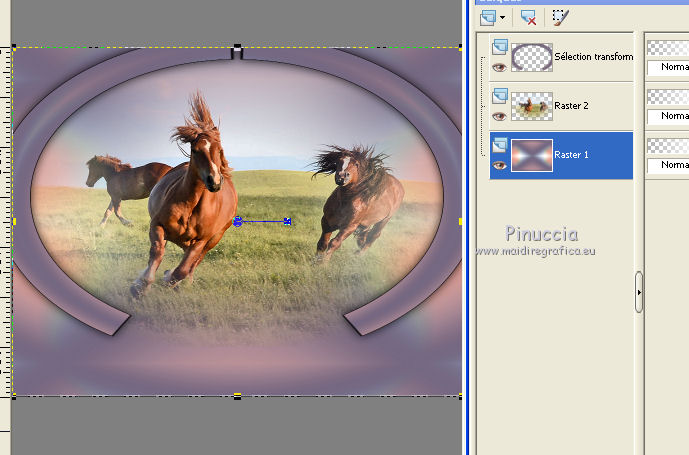The height and width of the screenshot is (455, 689).
Task: Click the pivot point center handle on canvas
Action: (238, 221)
